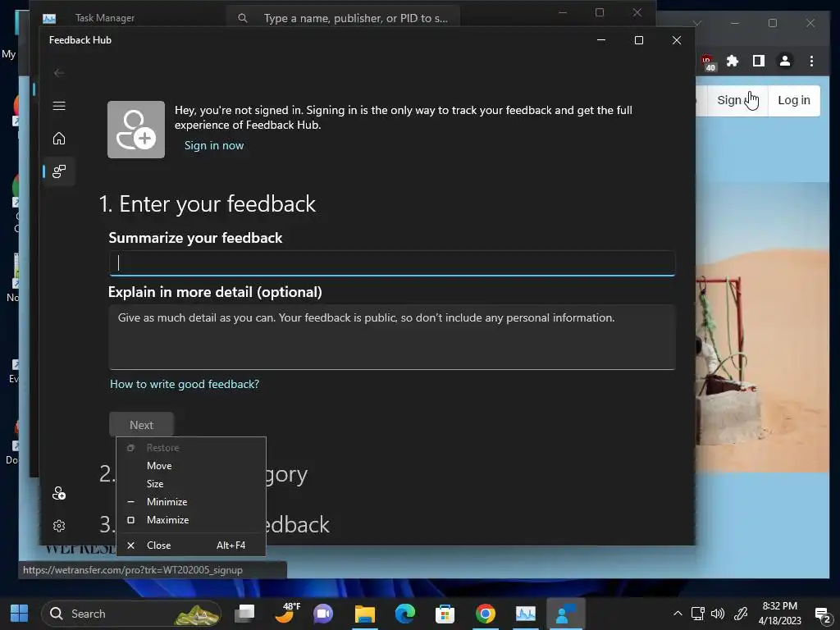This screenshot has width=840, height=630.
Task: Go back with Feedback Hub back arrow
Action: pyautogui.click(x=59, y=73)
